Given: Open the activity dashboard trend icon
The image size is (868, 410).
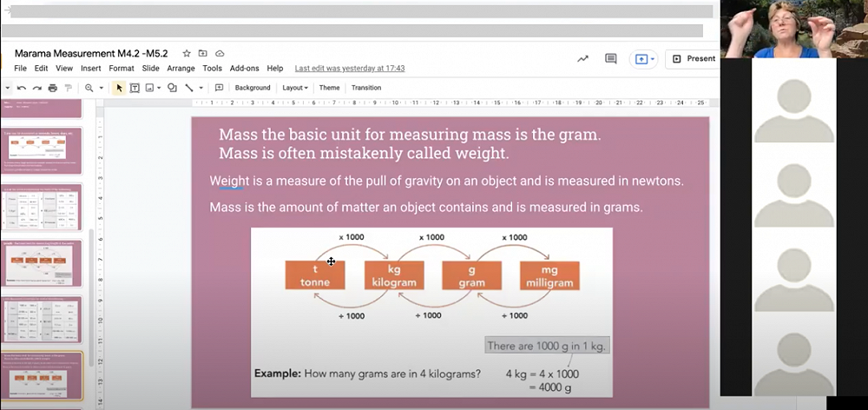Looking at the screenshot, I should [x=582, y=59].
